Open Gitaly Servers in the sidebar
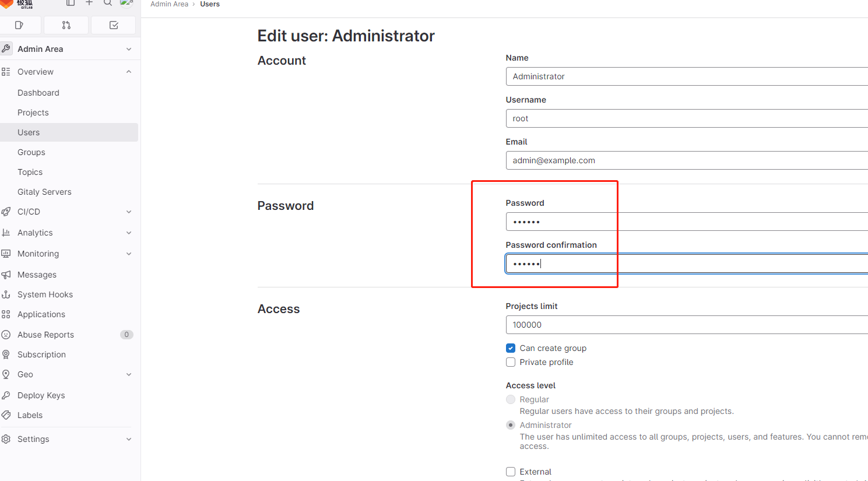 coord(44,192)
